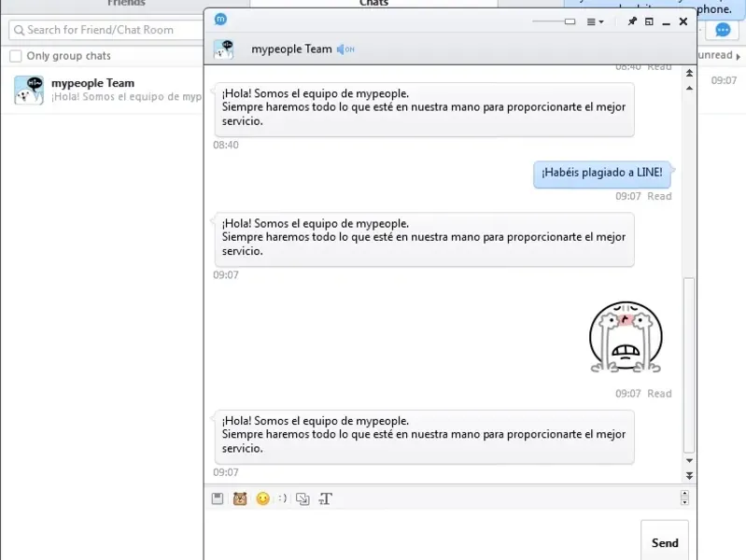
Task: Jump to bottom of chat scrollbar
Action: click(689, 475)
